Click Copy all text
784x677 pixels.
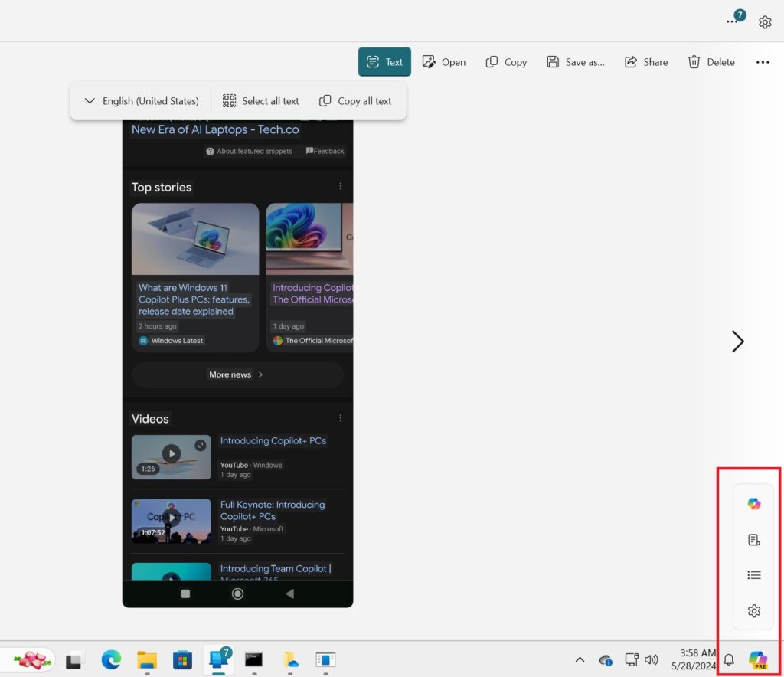(x=354, y=100)
